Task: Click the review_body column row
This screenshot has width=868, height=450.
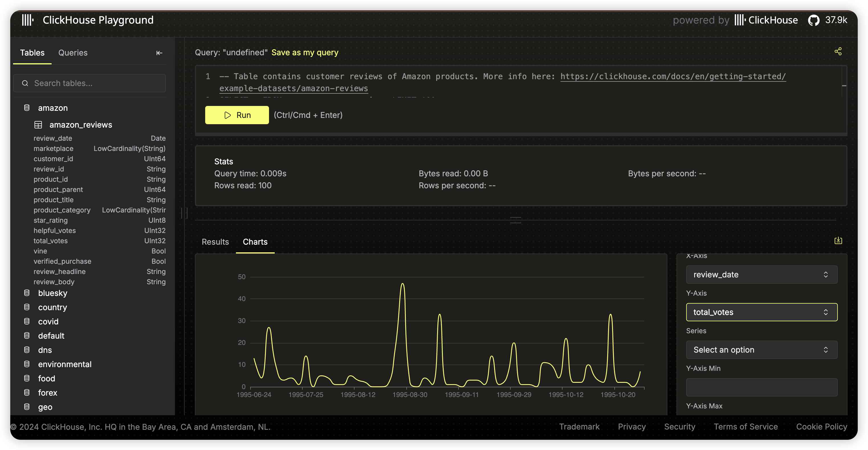Action: click(99, 282)
